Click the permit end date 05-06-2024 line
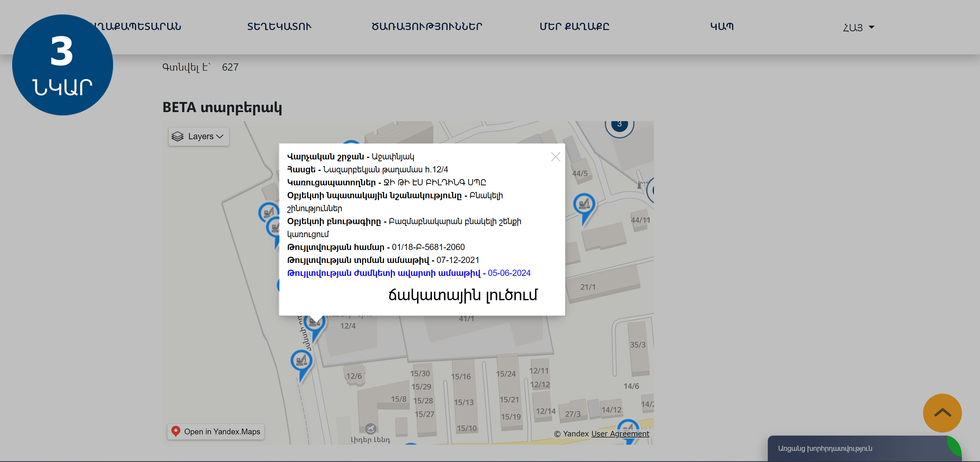Image resolution: width=980 pixels, height=462 pixels. (x=409, y=273)
